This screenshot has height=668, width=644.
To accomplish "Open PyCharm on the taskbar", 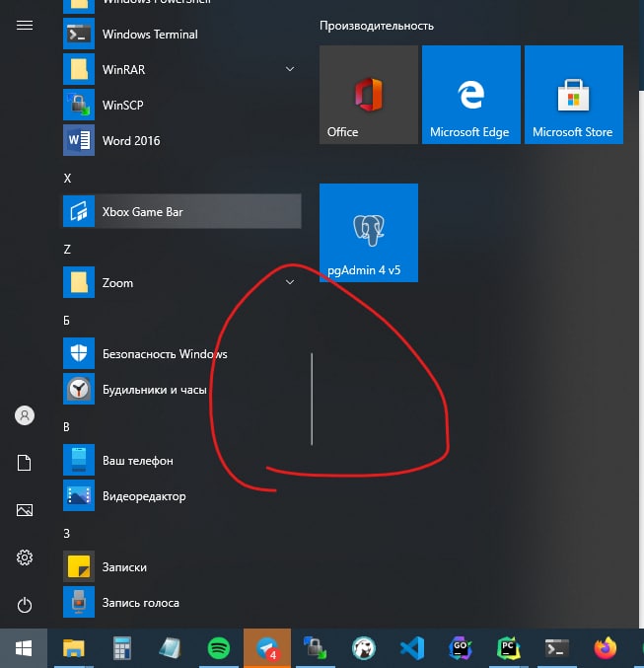I will coord(509,648).
